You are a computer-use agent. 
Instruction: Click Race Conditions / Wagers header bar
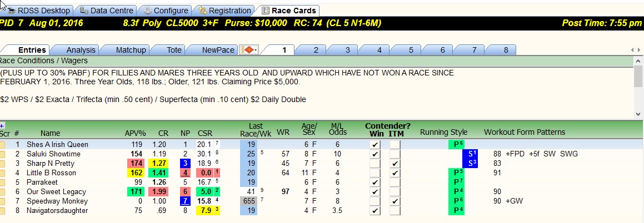point(316,60)
